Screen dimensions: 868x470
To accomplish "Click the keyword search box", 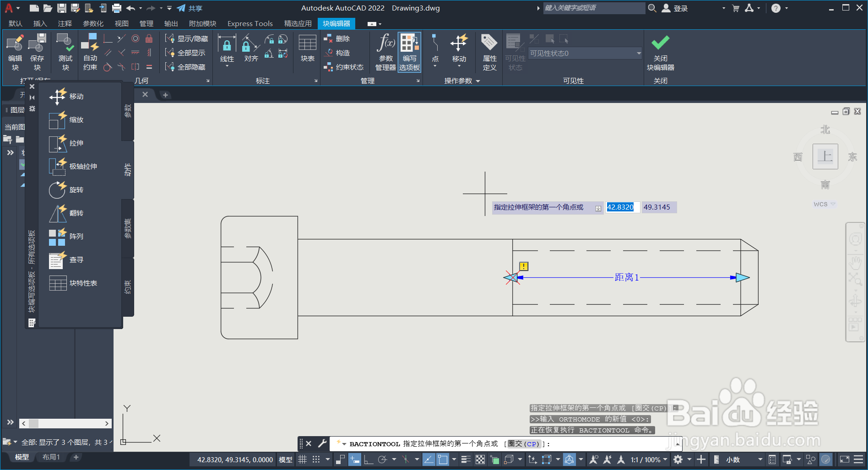I will coord(594,8).
